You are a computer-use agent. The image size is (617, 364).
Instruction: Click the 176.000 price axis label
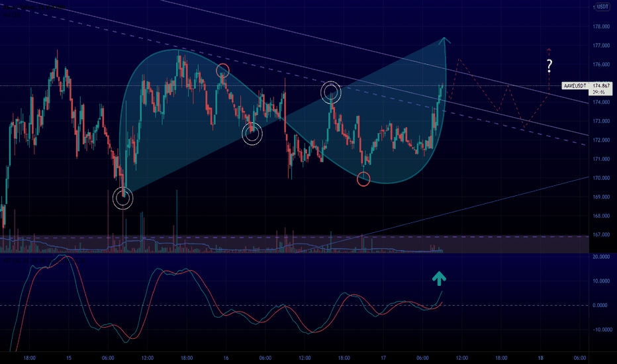coord(601,65)
